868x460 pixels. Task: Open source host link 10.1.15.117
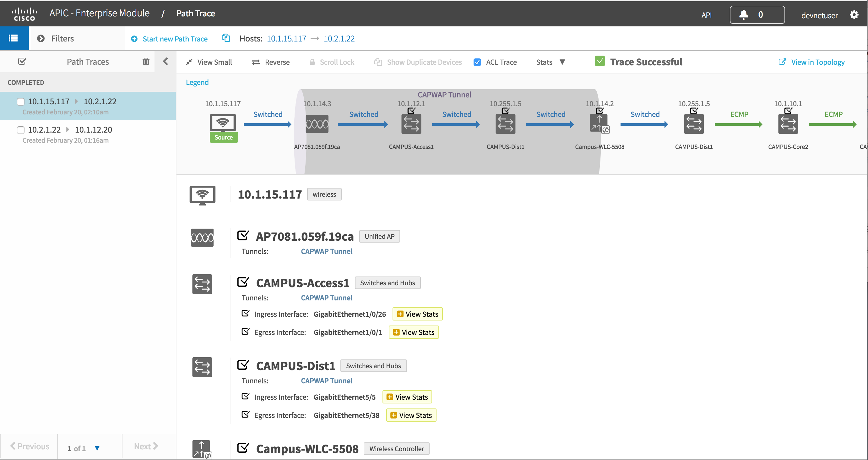286,38
